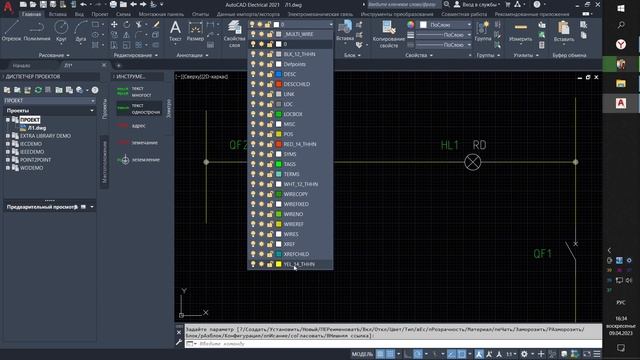This screenshot has width=640, height=360.
Task: Open the Проект ribbon tab
Action: (100, 14)
